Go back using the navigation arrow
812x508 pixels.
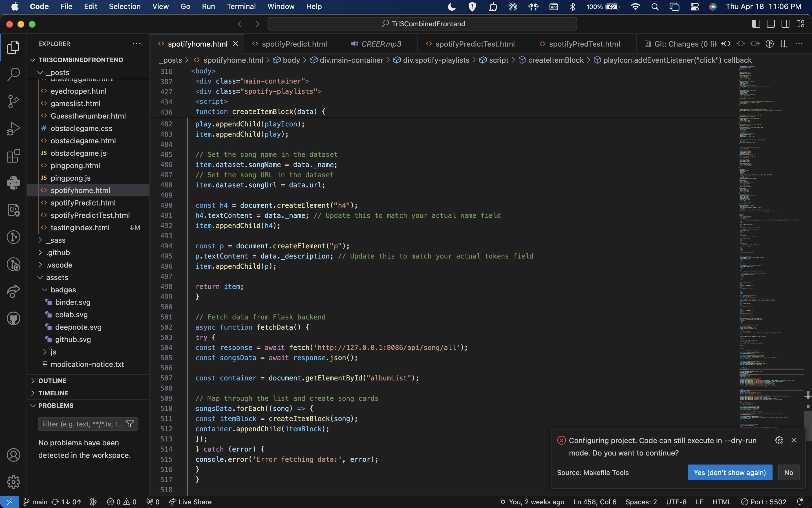[x=241, y=24]
